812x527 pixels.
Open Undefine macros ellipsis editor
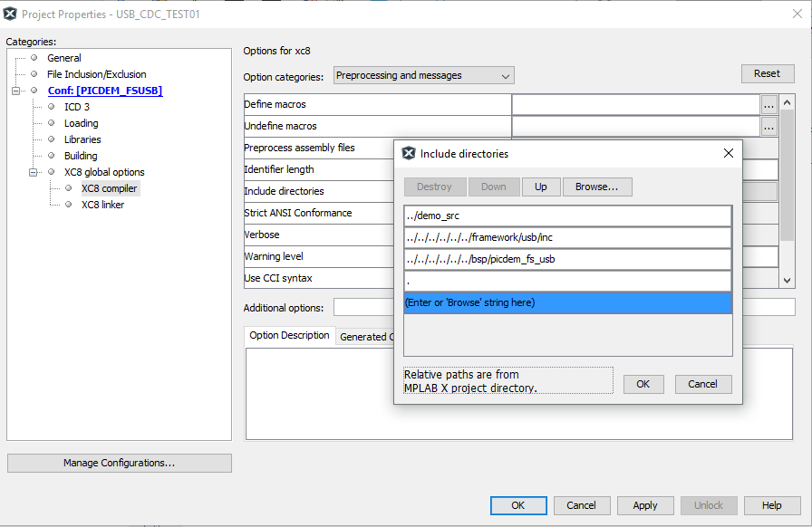769,126
